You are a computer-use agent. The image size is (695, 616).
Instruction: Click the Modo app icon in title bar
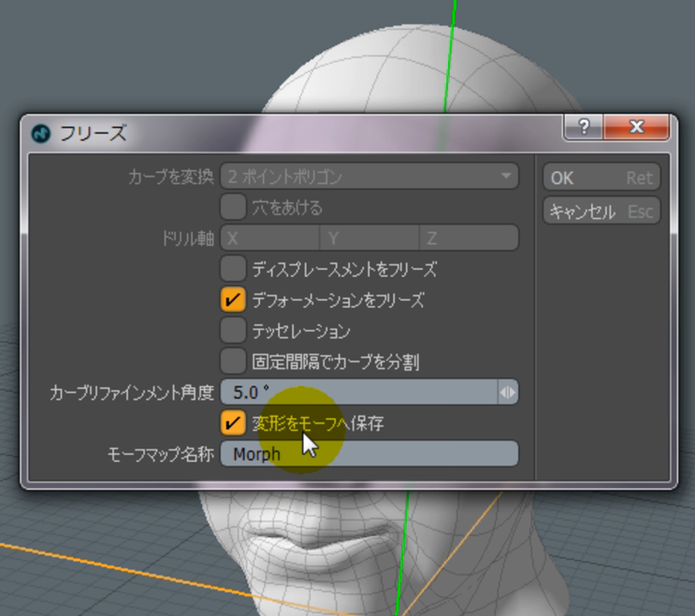(x=40, y=133)
